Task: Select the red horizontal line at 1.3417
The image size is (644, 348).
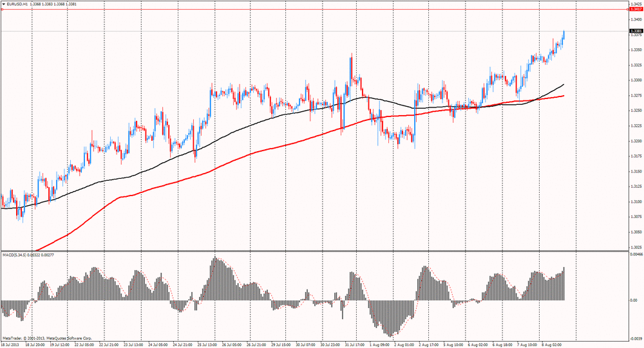Action: (315, 9)
